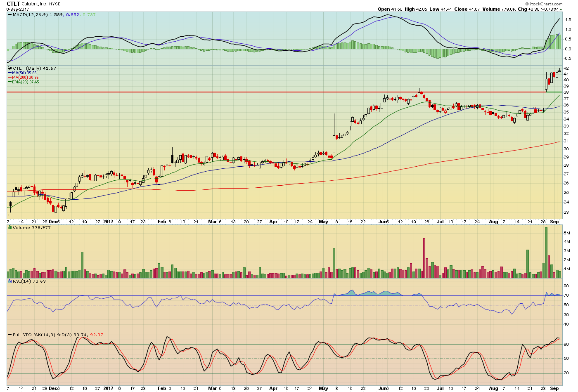Screen dimensions: 578x392
Task: Click the 90 label on the RSI axis
Action: 566,286
